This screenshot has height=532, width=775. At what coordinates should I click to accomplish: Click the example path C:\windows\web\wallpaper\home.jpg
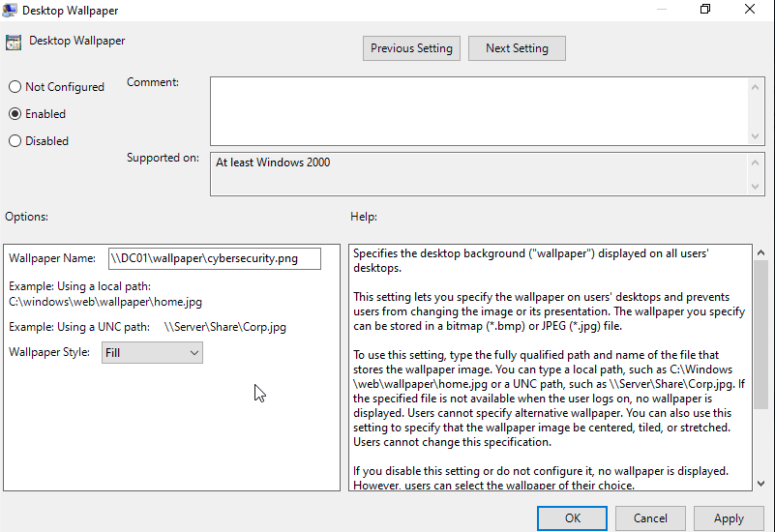(105, 302)
